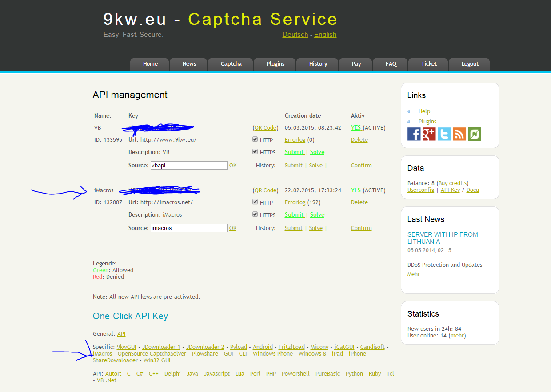Open the FAQ tab

tap(391, 64)
